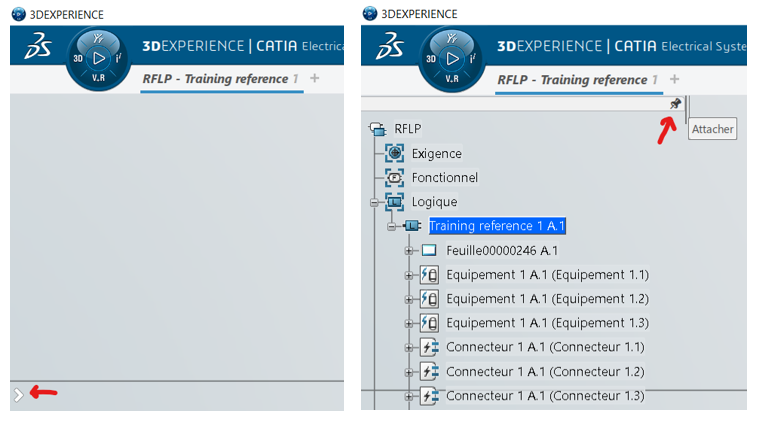758x422 pixels.
Task: Collapse the Training reference 1 A.1 node
Action: pyautogui.click(x=392, y=227)
